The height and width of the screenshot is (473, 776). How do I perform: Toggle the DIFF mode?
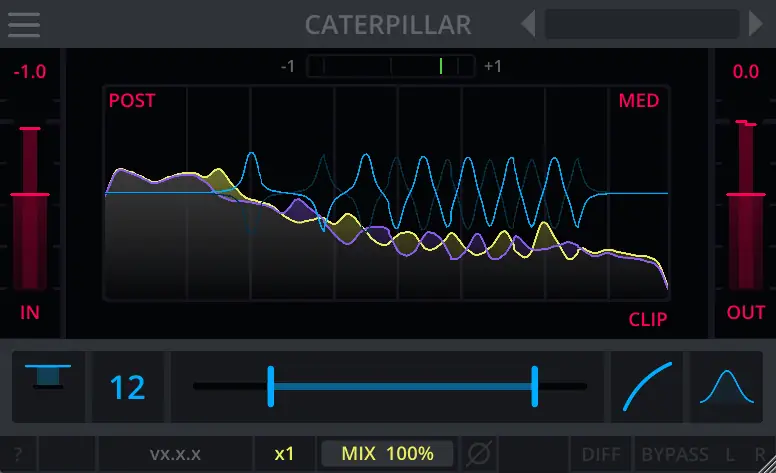pyautogui.click(x=600, y=453)
